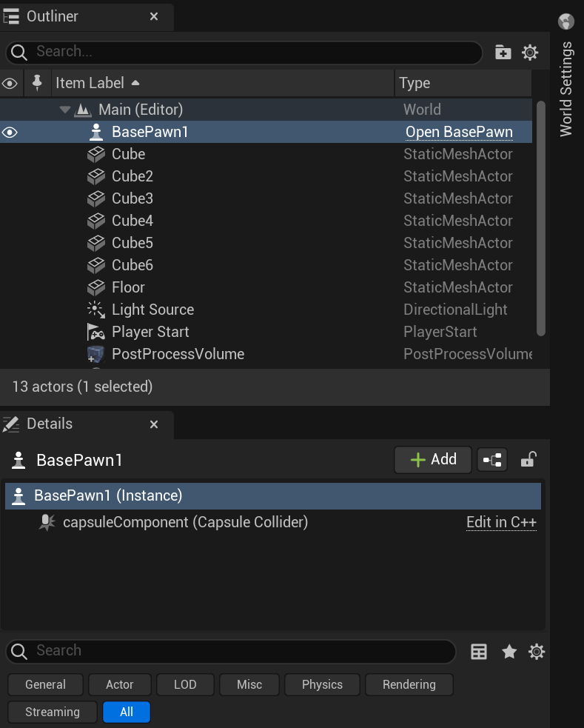Open the property matrix grid icon in Details

(x=478, y=651)
